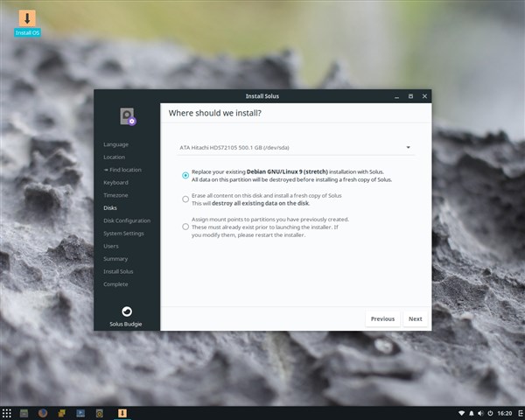Select replace Debian GNU/Linux 9 installation option

[x=185, y=175]
